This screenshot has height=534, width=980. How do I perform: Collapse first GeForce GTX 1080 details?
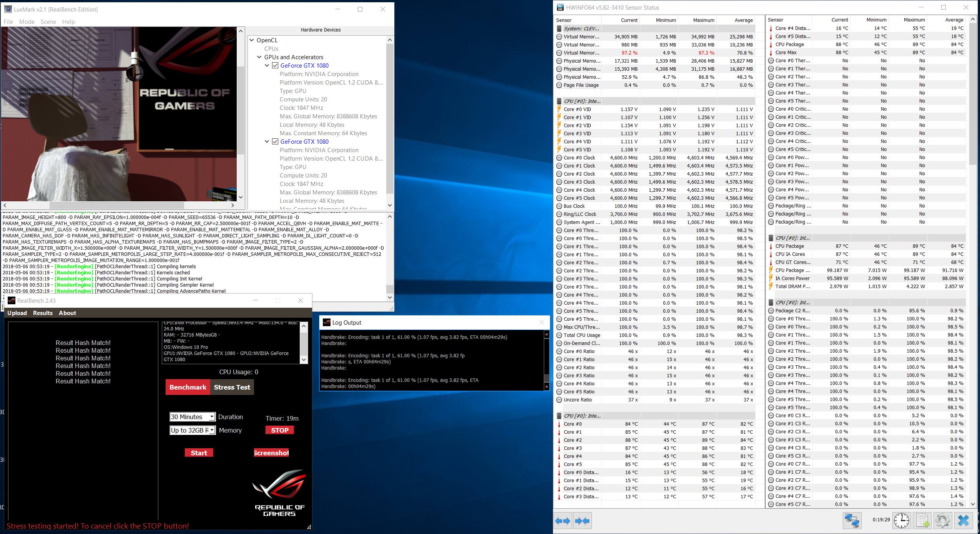point(267,65)
